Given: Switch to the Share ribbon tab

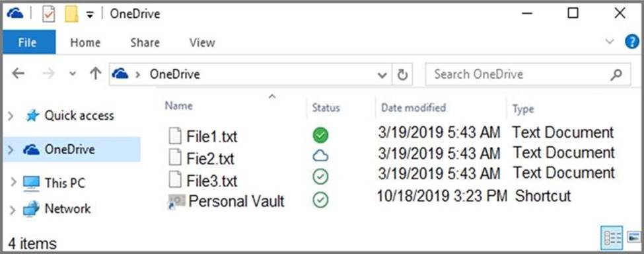Looking at the screenshot, I should pos(145,43).
